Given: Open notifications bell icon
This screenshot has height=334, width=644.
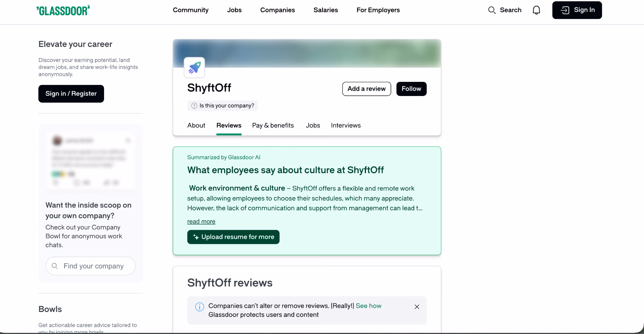Looking at the screenshot, I should point(536,10).
